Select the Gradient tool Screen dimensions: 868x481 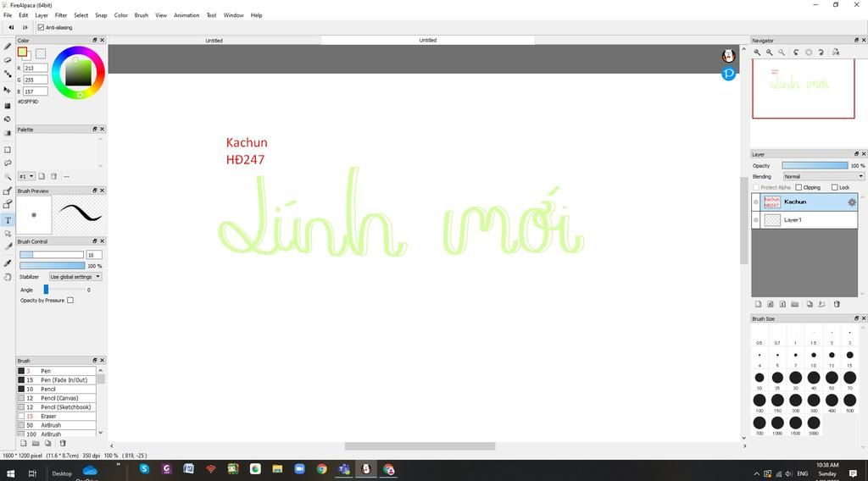pyautogui.click(x=8, y=133)
